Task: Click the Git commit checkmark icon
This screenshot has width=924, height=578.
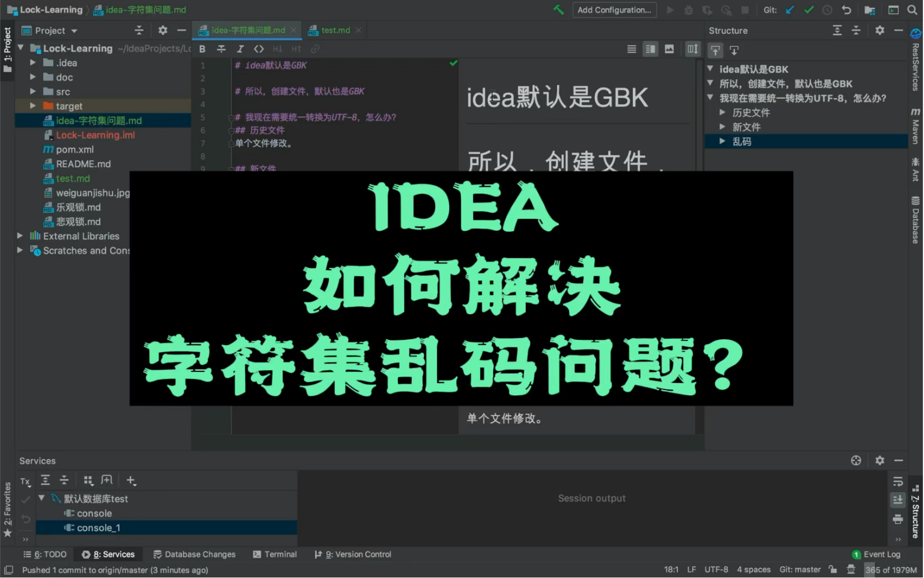Action: click(x=808, y=10)
